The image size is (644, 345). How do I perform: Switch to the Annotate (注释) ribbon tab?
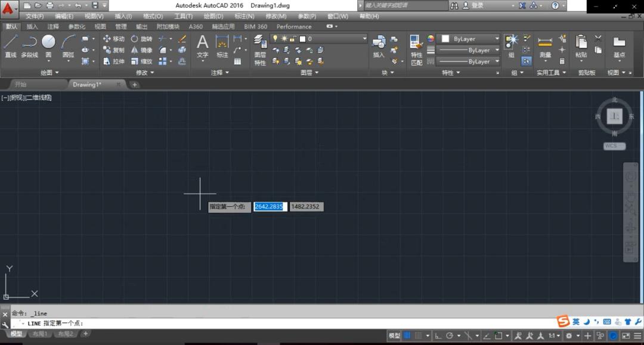53,27
